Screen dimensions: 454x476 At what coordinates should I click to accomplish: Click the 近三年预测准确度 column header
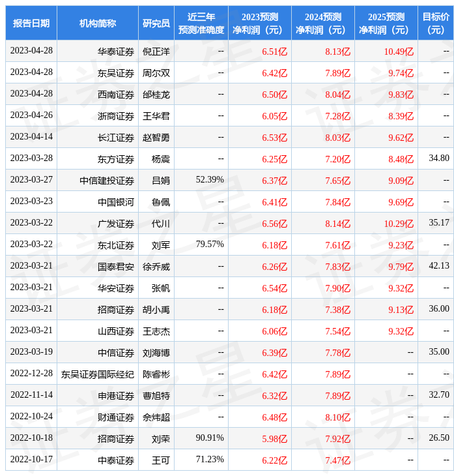201,23
